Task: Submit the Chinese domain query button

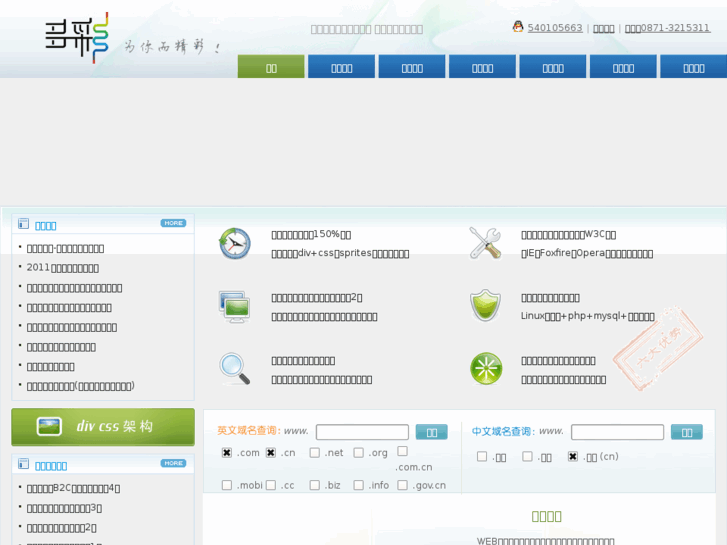Action: 687,432
